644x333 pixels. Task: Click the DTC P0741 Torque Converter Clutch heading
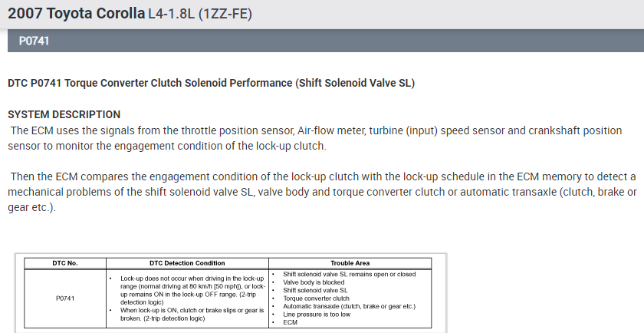[211, 83]
